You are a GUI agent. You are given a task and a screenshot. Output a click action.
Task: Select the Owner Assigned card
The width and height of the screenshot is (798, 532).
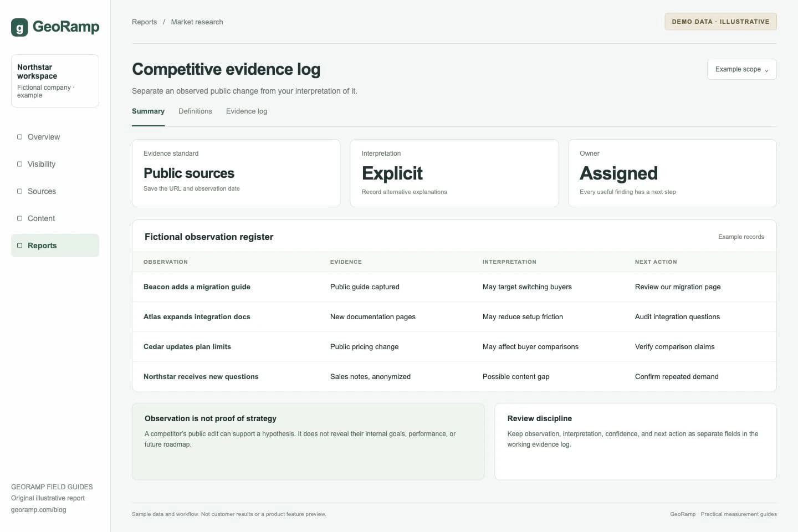point(672,173)
